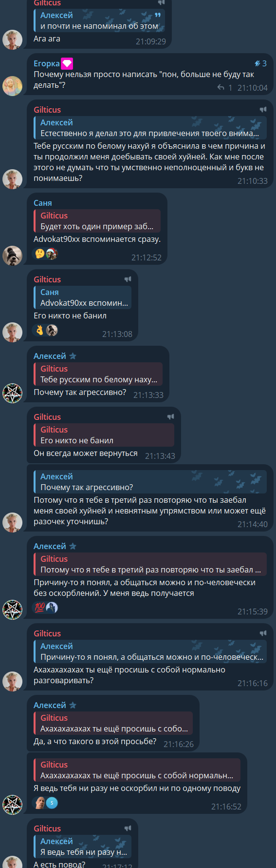Jump to quoted reply "Будет хоть один пример заб..."
The image size is (276, 868).
[97, 221]
